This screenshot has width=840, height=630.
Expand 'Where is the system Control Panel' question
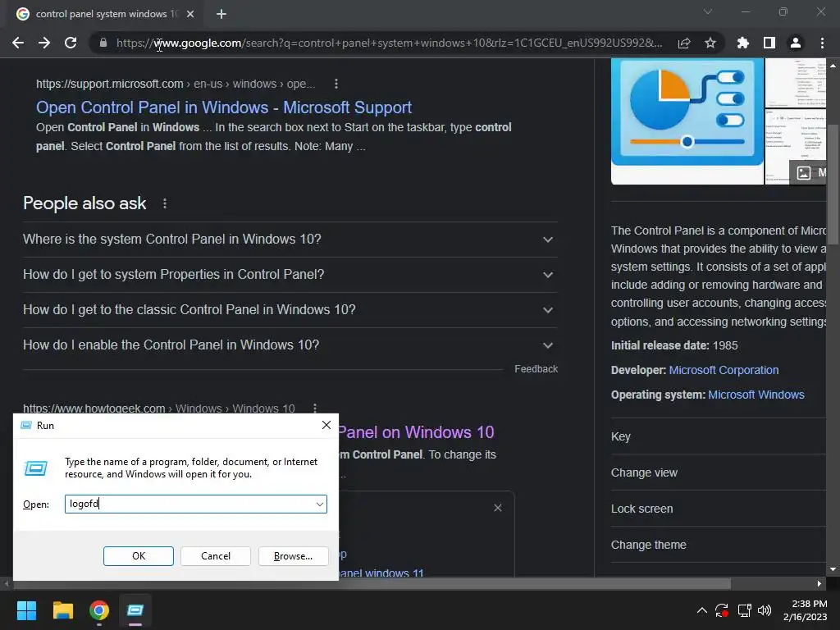point(290,239)
